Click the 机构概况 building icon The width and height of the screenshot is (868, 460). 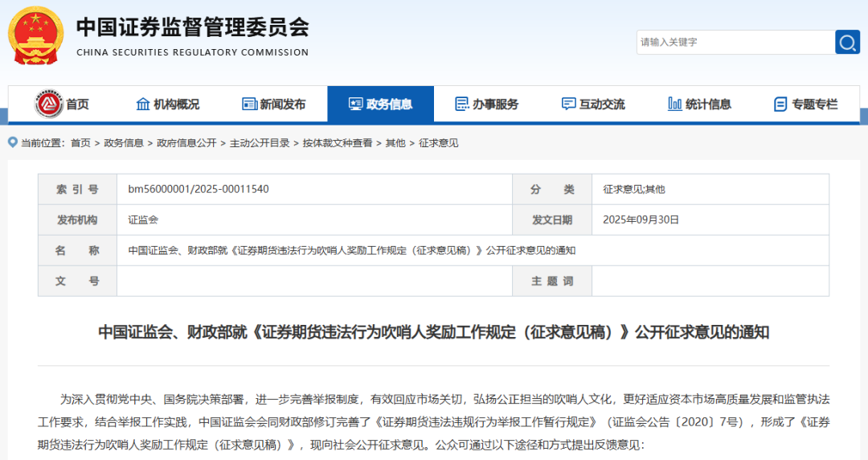[143, 104]
